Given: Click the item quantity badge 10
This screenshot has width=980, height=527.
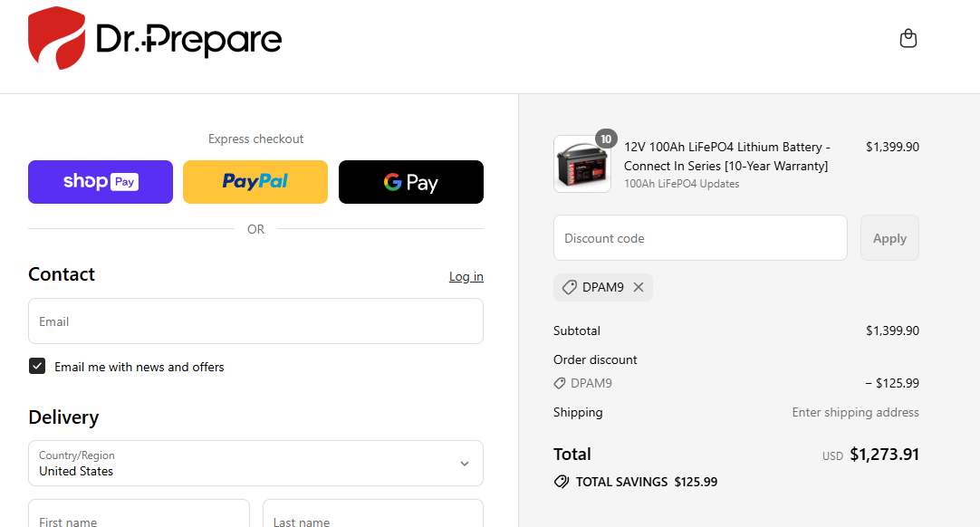Looking at the screenshot, I should pyautogui.click(x=606, y=139).
